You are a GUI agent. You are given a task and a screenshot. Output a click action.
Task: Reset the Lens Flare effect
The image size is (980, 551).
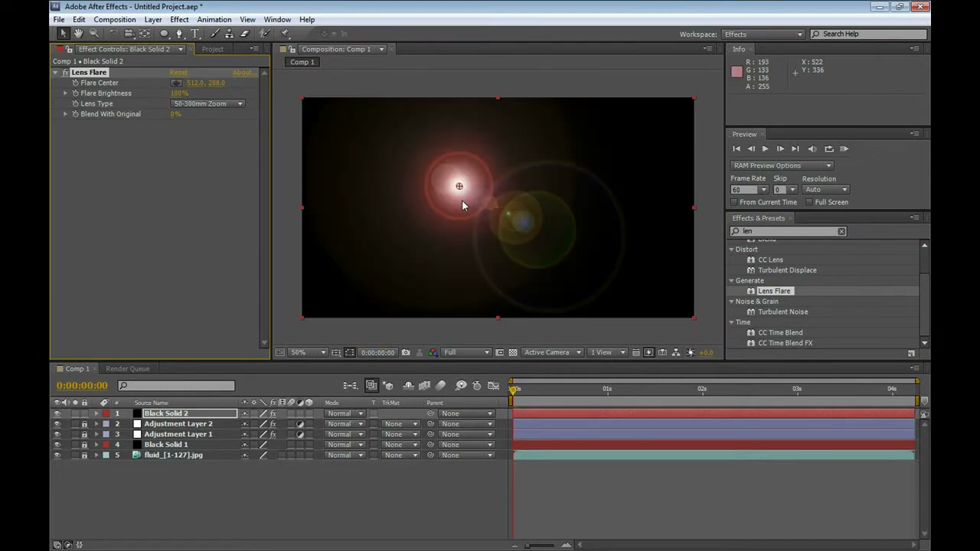[178, 73]
